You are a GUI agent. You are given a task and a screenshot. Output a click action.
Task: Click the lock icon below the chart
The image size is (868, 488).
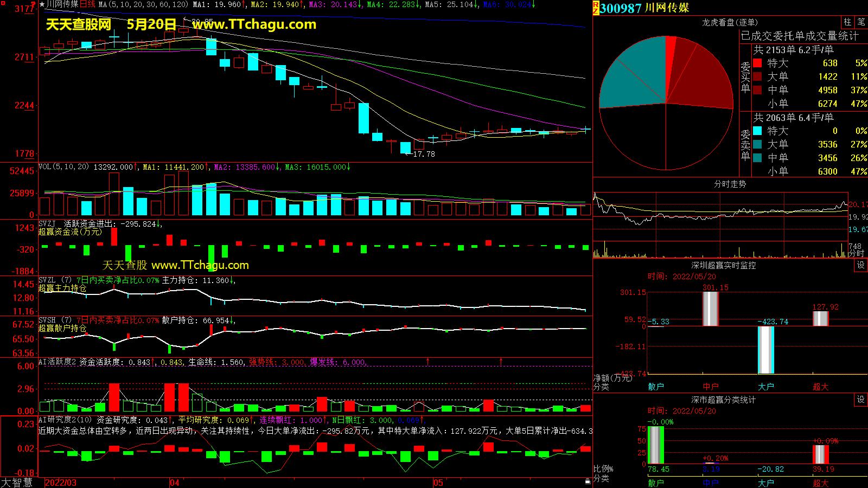coord(588,481)
